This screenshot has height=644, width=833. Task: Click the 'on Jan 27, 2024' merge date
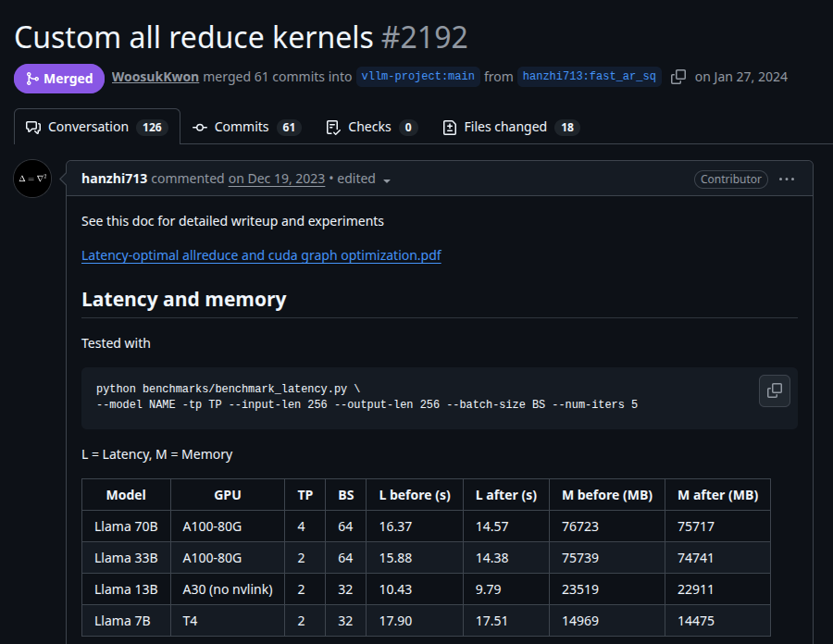click(741, 77)
